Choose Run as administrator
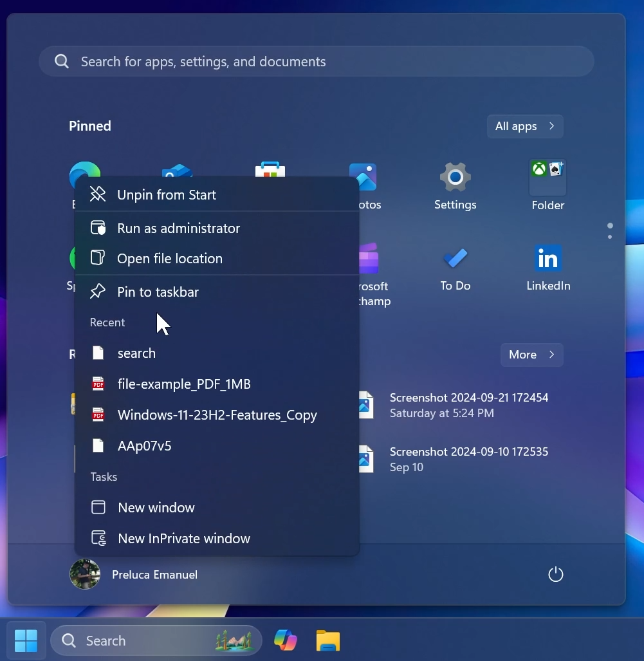This screenshot has height=661, width=644. (217, 228)
